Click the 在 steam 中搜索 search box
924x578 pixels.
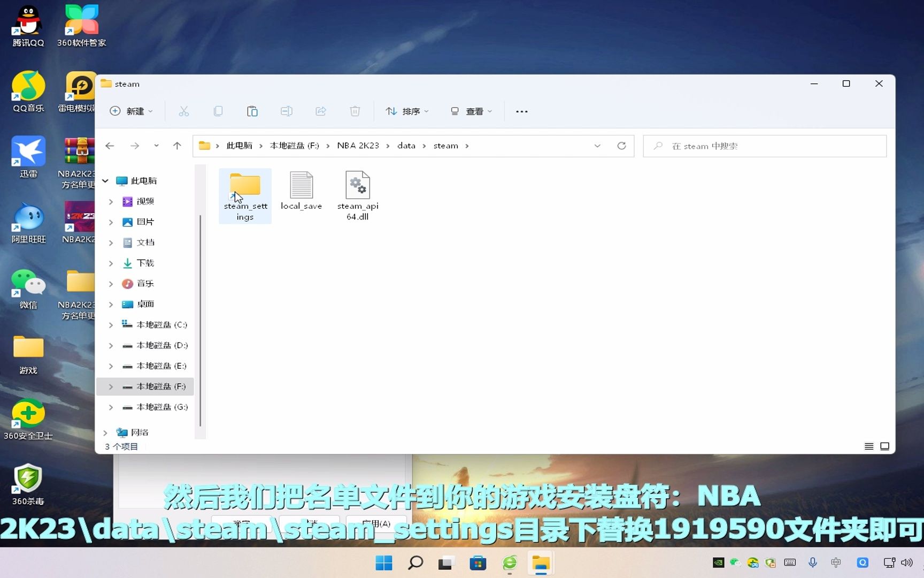pos(765,146)
